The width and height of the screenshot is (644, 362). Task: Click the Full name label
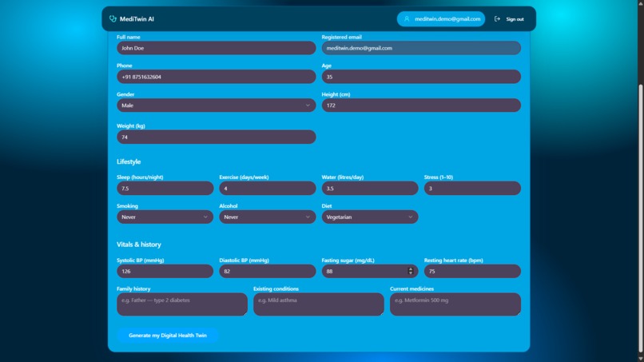[x=128, y=37]
